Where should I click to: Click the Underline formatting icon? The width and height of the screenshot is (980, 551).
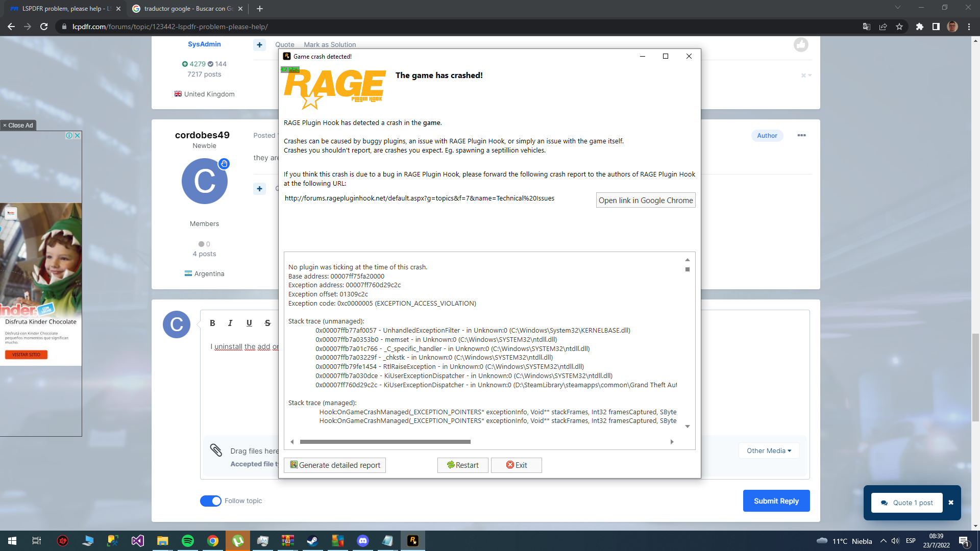(x=249, y=323)
